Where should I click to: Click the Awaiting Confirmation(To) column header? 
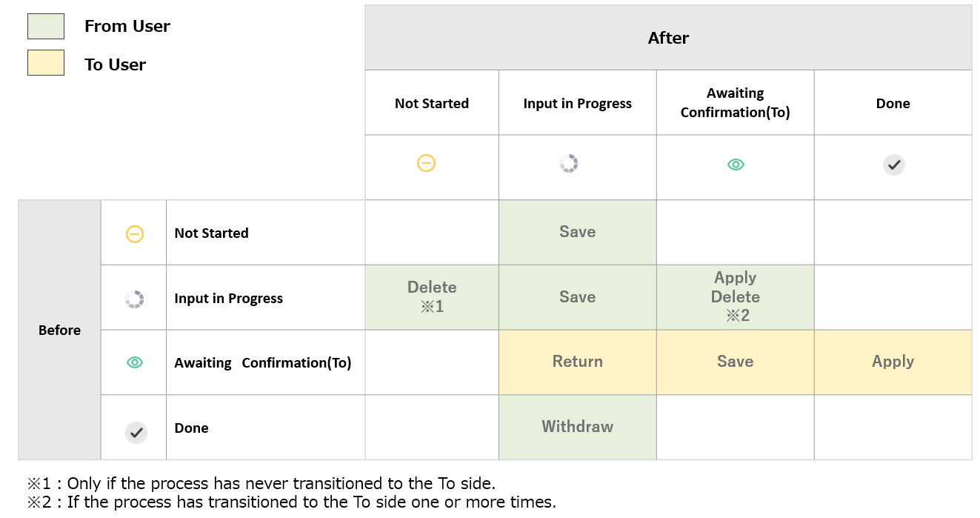(x=736, y=103)
